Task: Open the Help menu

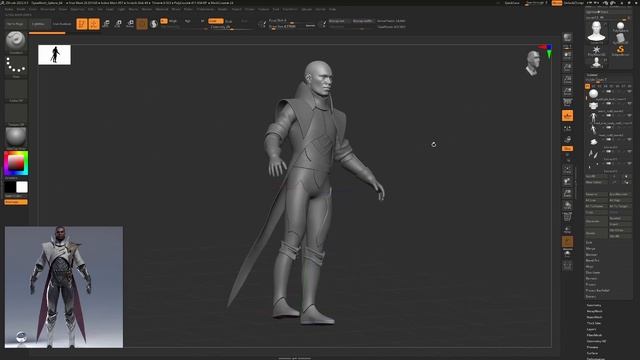Action: pos(333,9)
